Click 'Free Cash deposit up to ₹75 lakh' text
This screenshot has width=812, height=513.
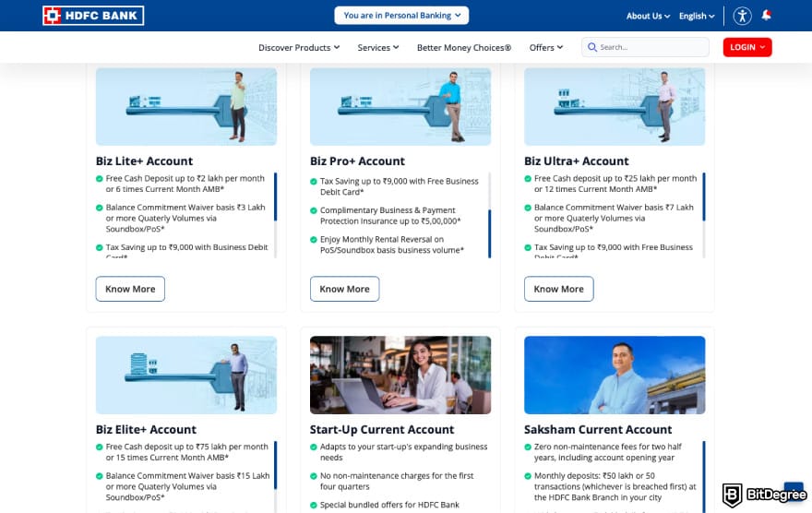(x=187, y=452)
